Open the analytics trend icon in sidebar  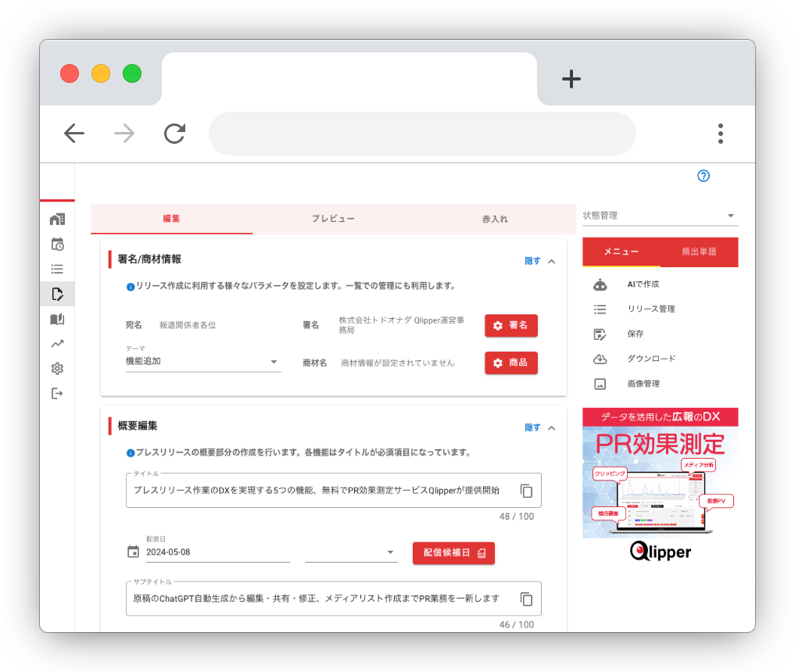point(57,343)
